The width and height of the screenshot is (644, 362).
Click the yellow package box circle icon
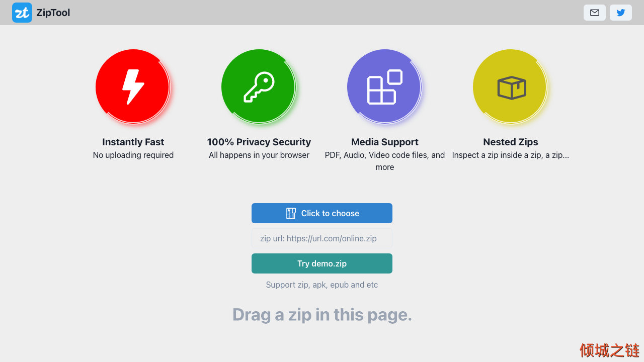pos(510,86)
